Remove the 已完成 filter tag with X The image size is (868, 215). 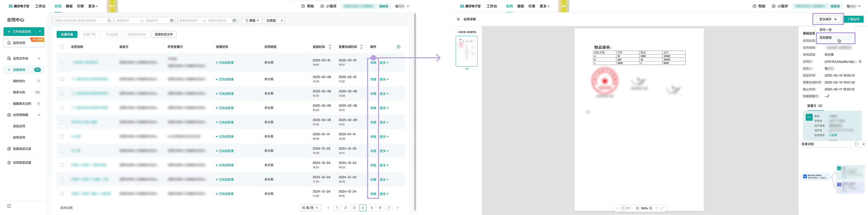click(282, 21)
